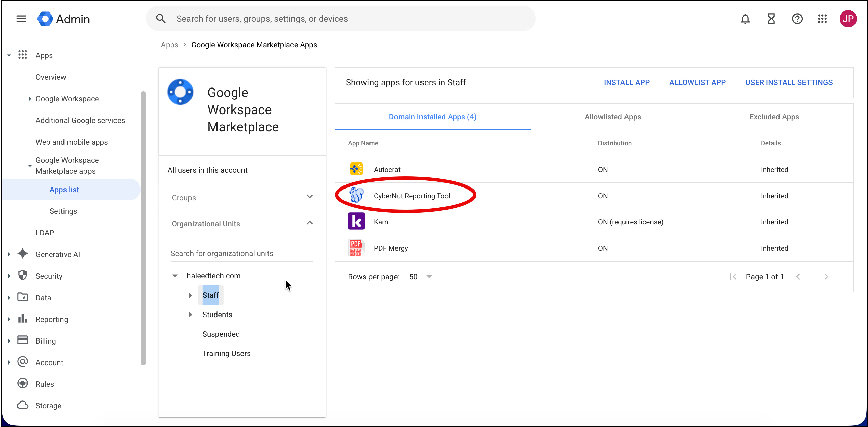
Task: Expand the Students organizational unit
Action: (190, 315)
